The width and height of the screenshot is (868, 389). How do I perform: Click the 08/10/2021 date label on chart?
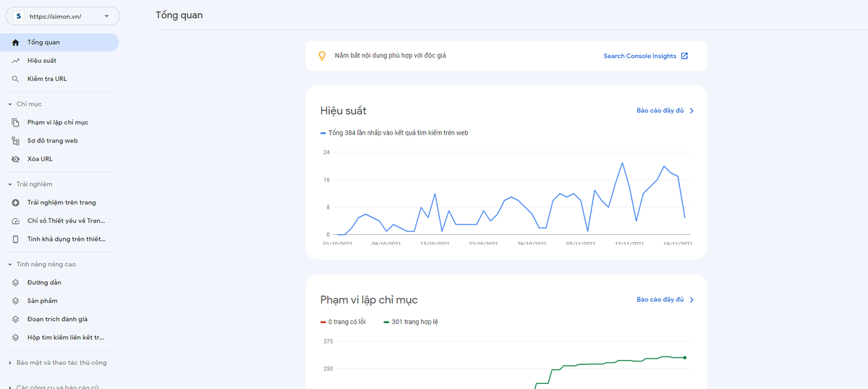386,244
